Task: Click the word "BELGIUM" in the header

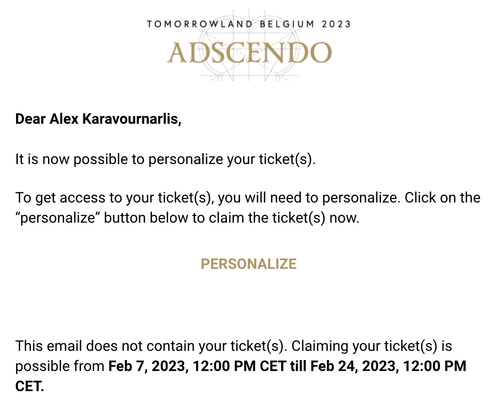Action: pos(287,24)
